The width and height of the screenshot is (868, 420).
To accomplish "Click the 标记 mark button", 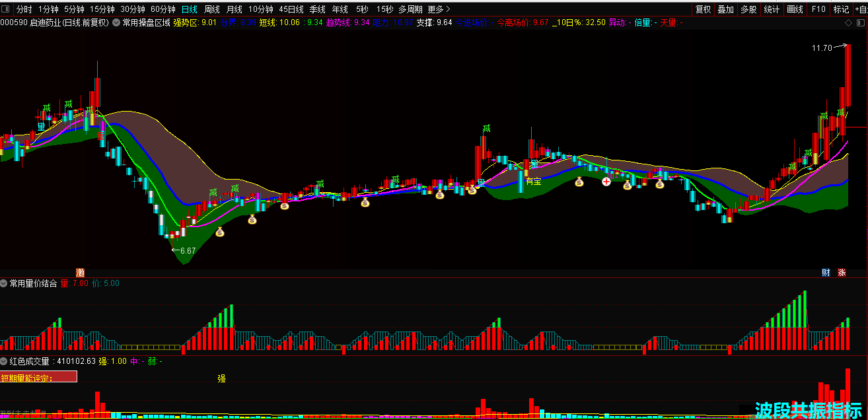I will (841, 9).
